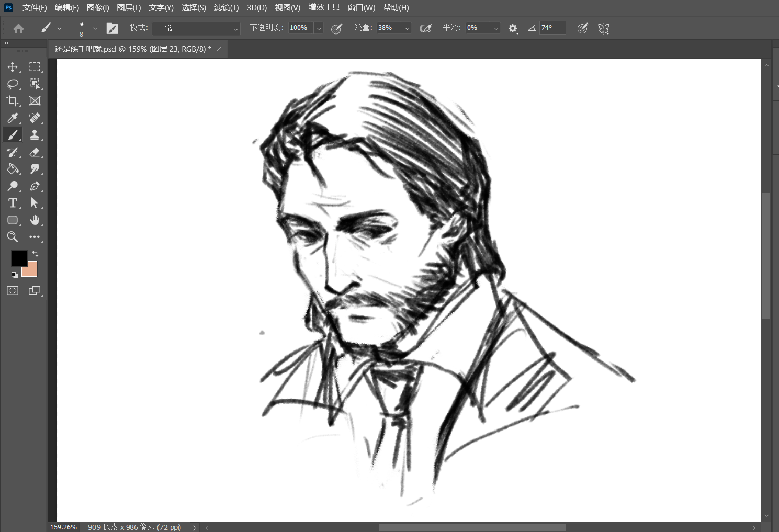Select the History Brush tool
This screenshot has width=779, height=532.
point(13,152)
